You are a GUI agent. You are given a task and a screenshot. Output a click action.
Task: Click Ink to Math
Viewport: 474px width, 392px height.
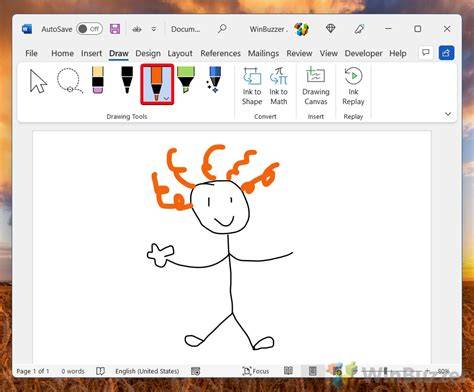tap(279, 86)
